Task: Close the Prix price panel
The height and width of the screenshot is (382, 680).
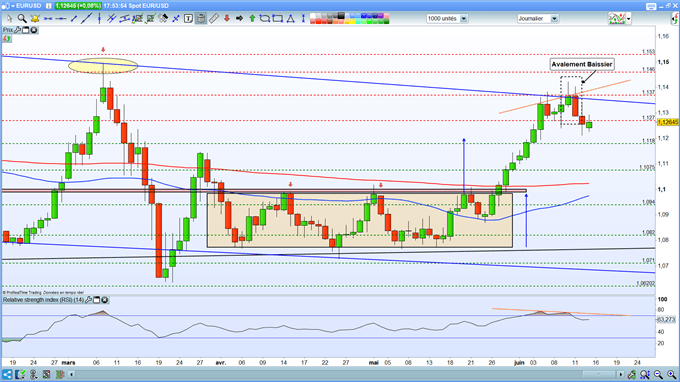Action: click(33, 30)
